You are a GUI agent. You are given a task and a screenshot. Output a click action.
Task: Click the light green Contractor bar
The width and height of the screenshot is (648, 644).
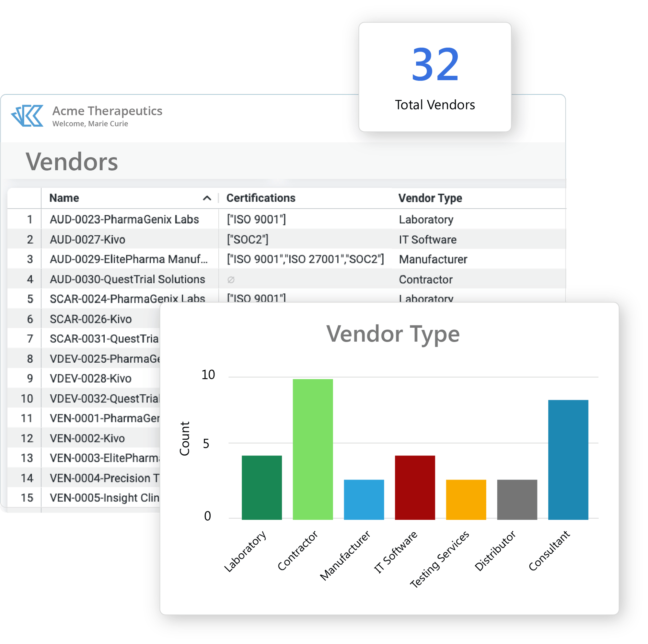tap(313, 449)
